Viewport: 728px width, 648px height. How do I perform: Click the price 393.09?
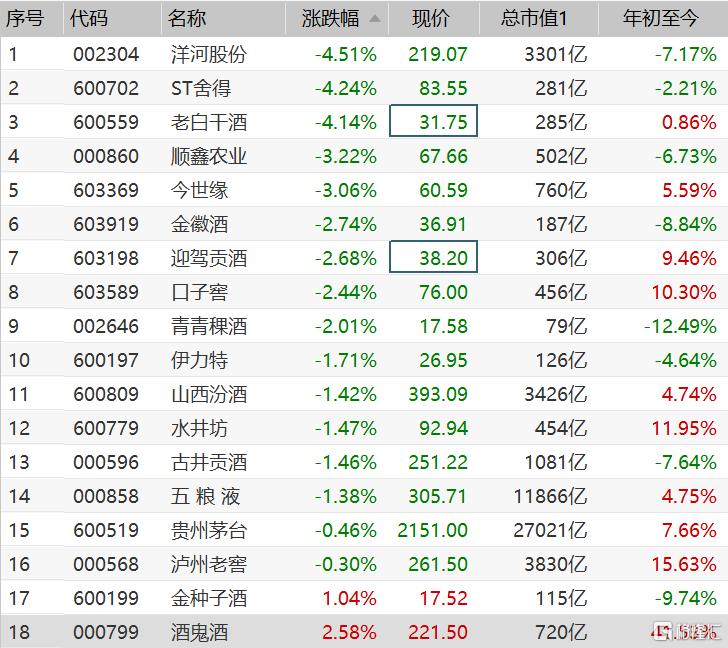click(438, 395)
